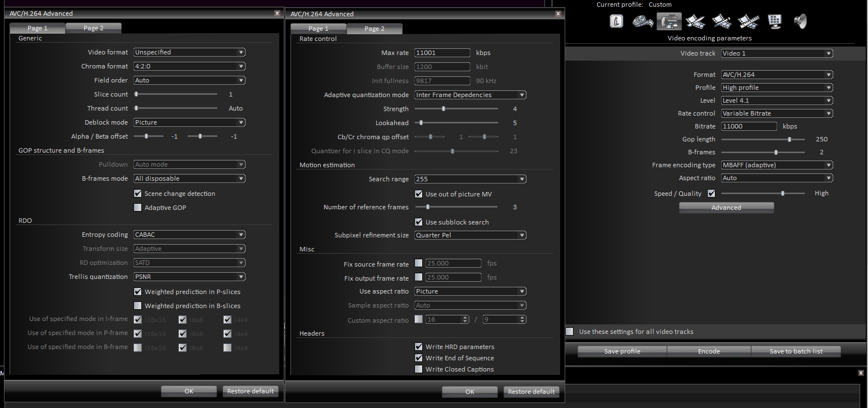
Task: Enable the Adaptive GOP checkbox
Action: point(138,208)
